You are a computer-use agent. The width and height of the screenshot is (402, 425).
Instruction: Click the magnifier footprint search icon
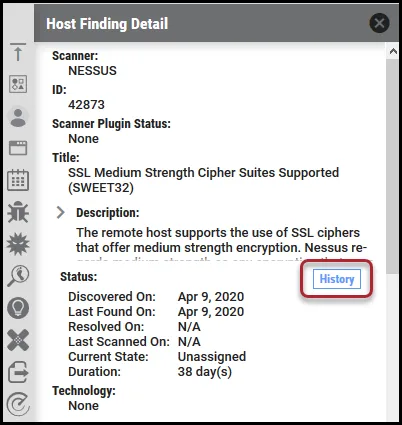pyautogui.click(x=18, y=276)
